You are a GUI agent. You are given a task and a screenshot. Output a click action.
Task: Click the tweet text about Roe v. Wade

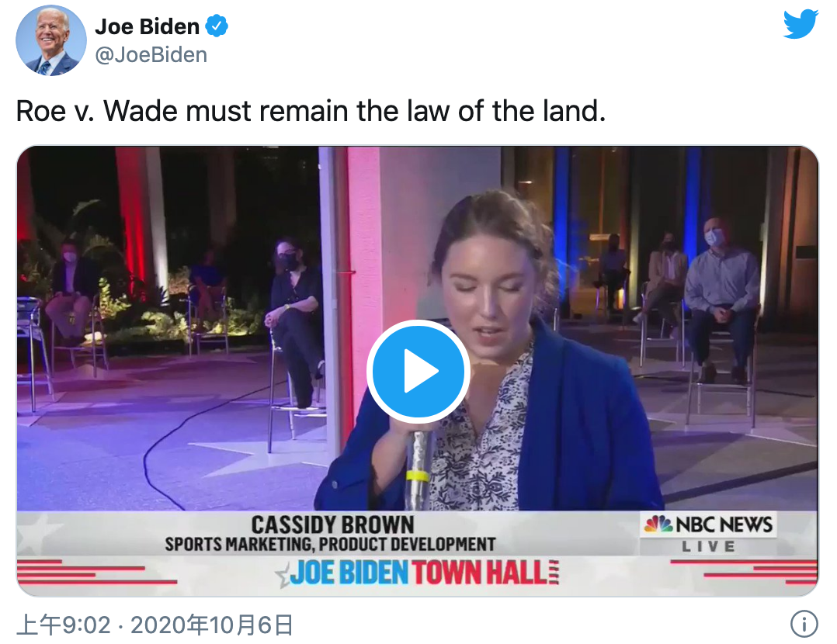pos(311,111)
